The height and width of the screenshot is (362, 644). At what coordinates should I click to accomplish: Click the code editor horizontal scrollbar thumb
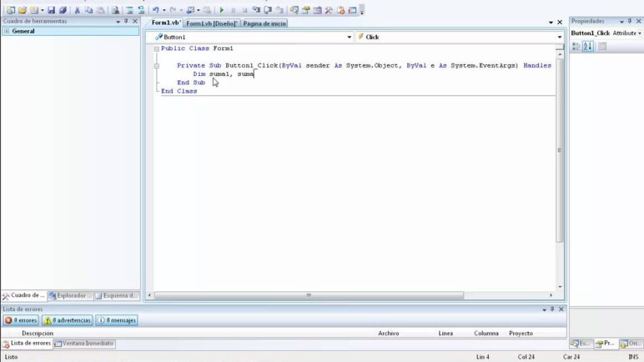[309, 295]
